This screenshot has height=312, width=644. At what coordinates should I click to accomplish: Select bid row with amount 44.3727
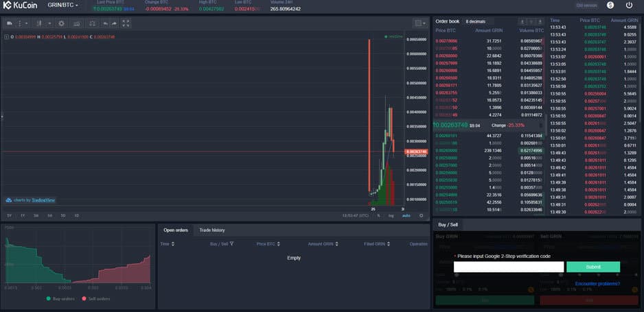point(489,136)
